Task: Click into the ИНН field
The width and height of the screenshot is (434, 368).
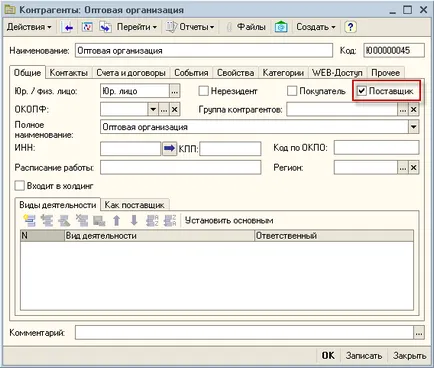Action: [131, 148]
